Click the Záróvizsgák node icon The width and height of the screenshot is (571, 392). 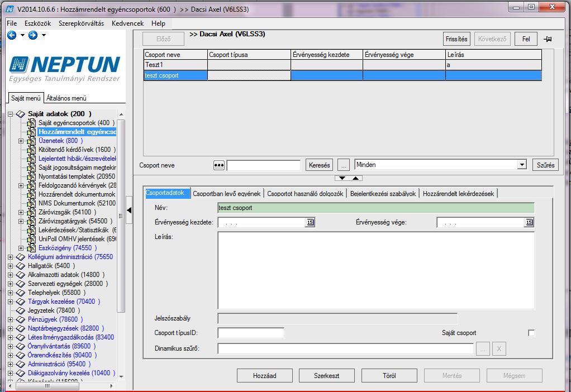[32, 212]
